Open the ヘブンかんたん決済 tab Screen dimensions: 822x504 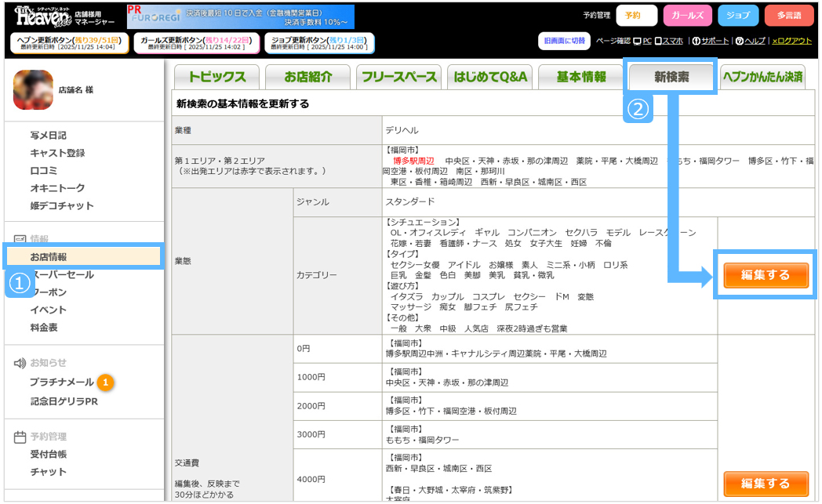coord(762,77)
